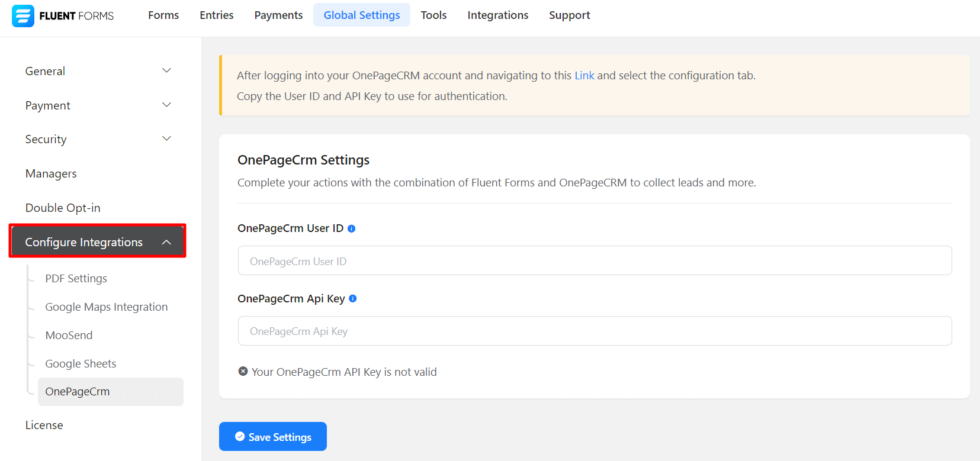Open the Integrations top menu
Screen dimensions: 980x461
tap(497, 15)
